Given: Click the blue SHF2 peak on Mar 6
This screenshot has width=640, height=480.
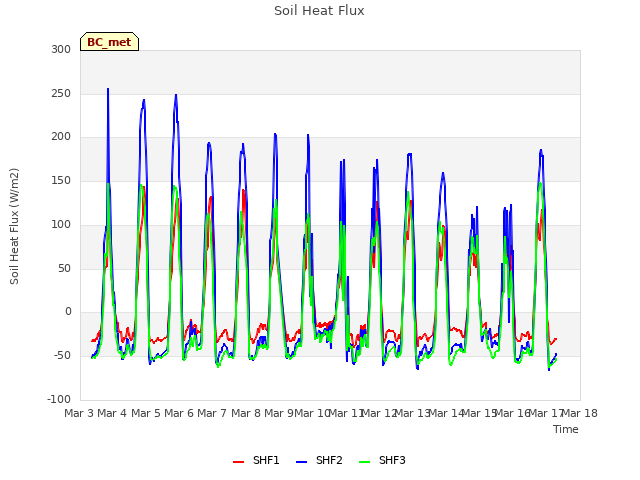Looking at the screenshot, I should pyautogui.click(x=176, y=95).
